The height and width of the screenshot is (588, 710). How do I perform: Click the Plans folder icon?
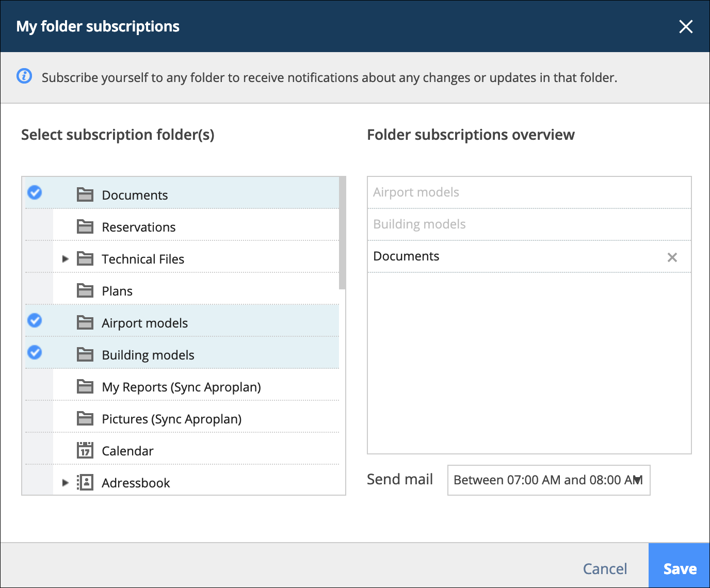(x=85, y=290)
